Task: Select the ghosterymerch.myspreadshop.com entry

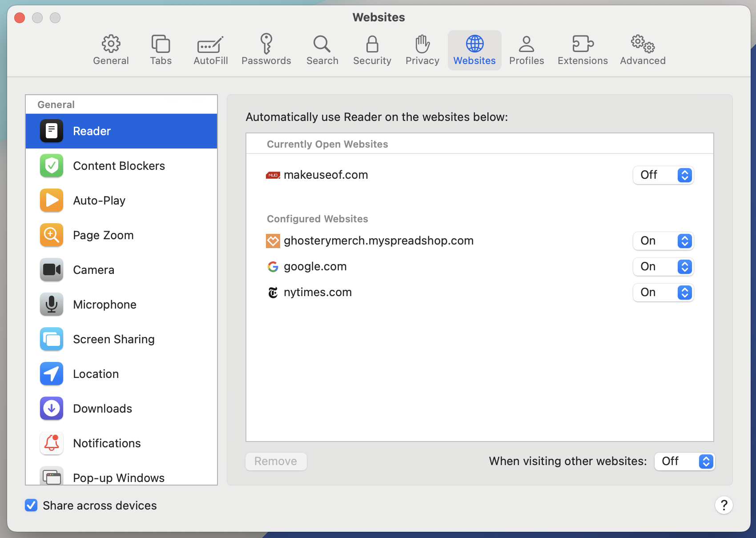Action: tap(378, 241)
